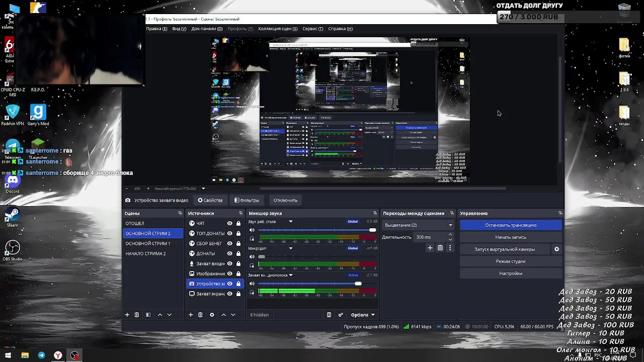Remove the scene transition with trash icon
Viewport: 644px width, 362px height.
440,248
